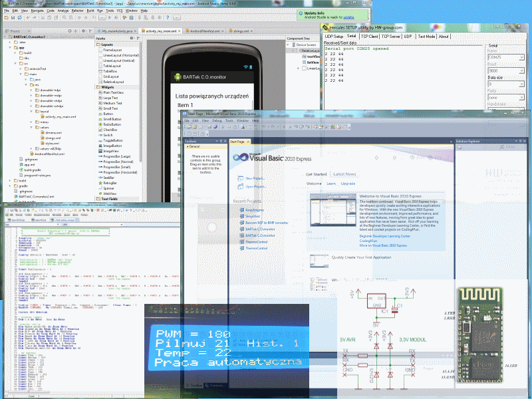The width and height of the screenshot is (532, 399).
Task: Click the help question mark icon in Android Studio toolbar
Action: pyautogui.click(x=168, y=17)
